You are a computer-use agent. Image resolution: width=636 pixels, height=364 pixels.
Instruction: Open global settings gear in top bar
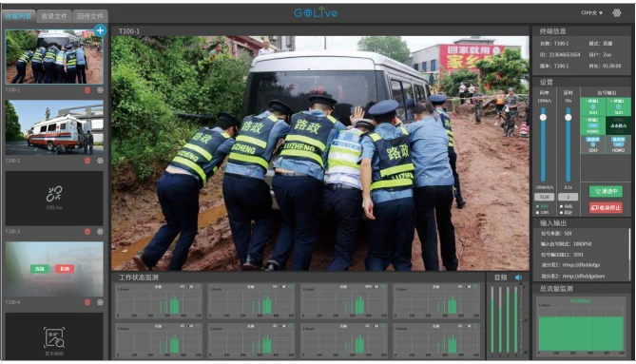[x=617, y=13]
